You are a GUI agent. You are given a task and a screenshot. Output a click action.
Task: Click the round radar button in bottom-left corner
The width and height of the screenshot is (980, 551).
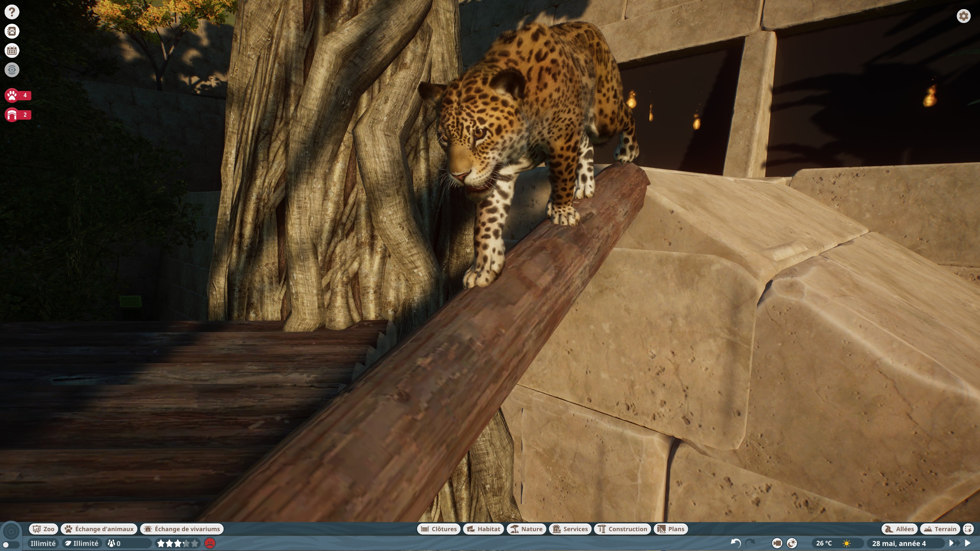click(11, 531)
